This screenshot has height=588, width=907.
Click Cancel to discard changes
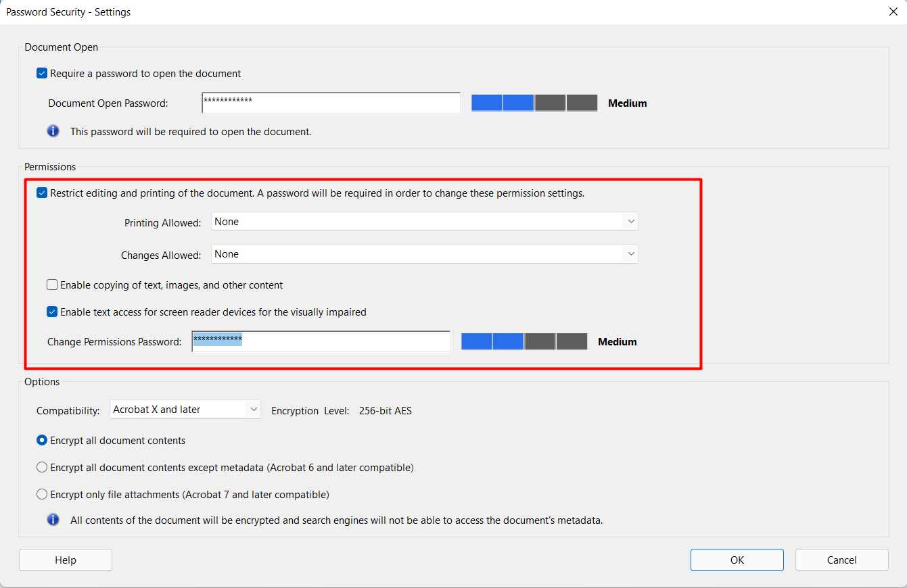pos(841,560)
